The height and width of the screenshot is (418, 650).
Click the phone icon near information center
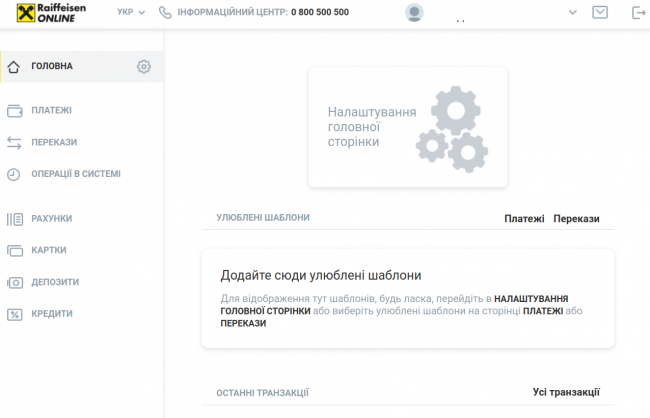tap(164, 13)
